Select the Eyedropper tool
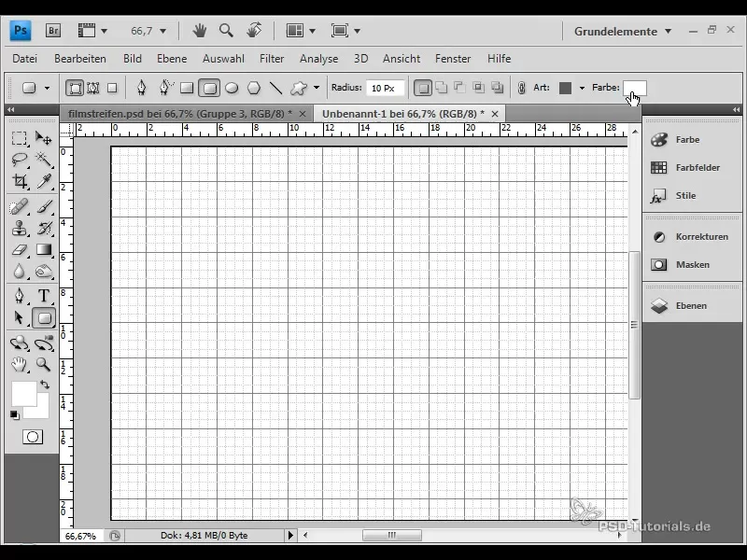Image resolution: width=747 pixels, height=560 pixels. pyautogui.click(x=43, y=181)
